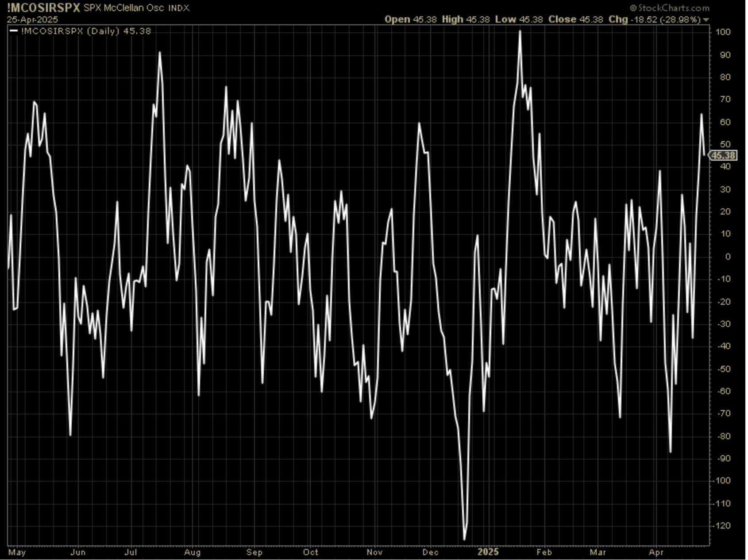Viewport: 748px width, 560px height.
Task: Click the Jul month label on time axis
Action: pos(131,552)
